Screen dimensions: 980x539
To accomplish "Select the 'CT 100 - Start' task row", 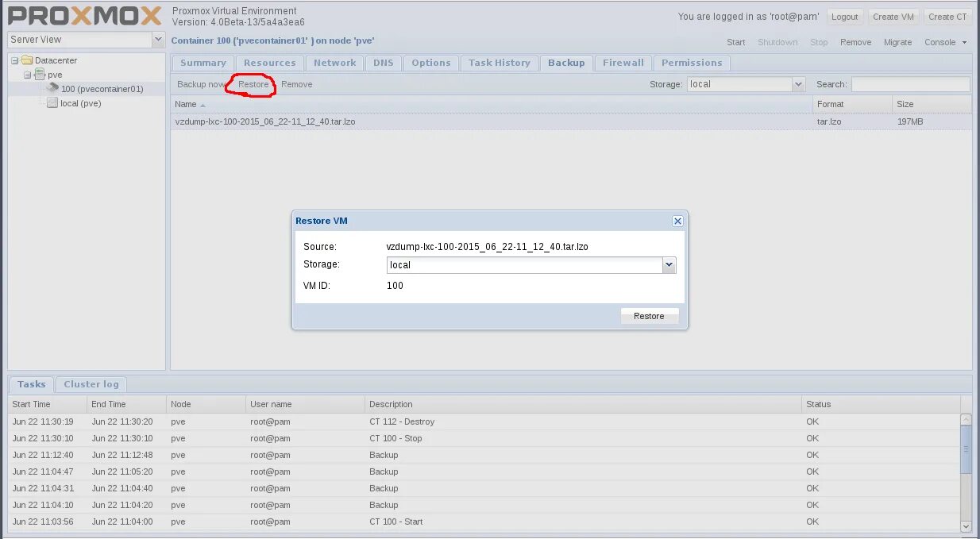I will 484,522.
